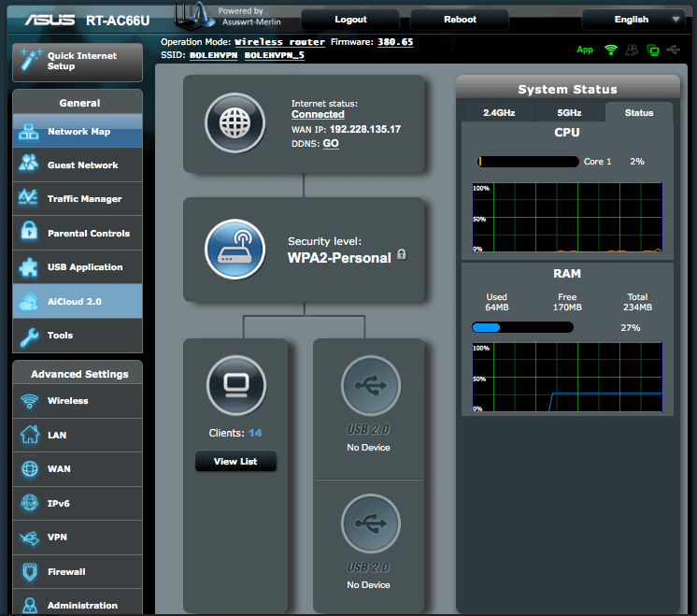Click the Internet globe icon in map
The width and height of the screenshot is (697, 616).
coord(235,122)
